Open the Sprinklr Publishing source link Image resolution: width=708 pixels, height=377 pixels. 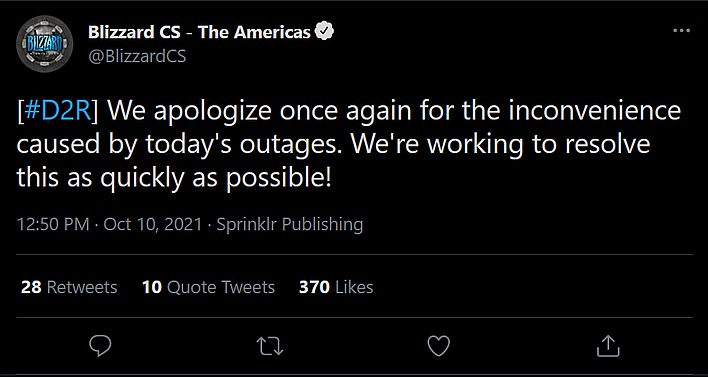(x=289, y=224)
